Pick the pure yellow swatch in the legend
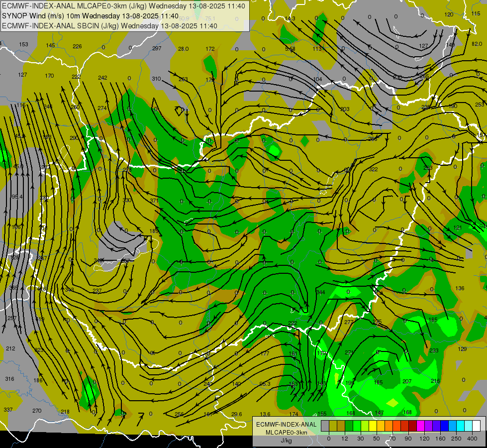Image resolution: width=487 pixels, height=448 pixels. [x=373, y=426]
